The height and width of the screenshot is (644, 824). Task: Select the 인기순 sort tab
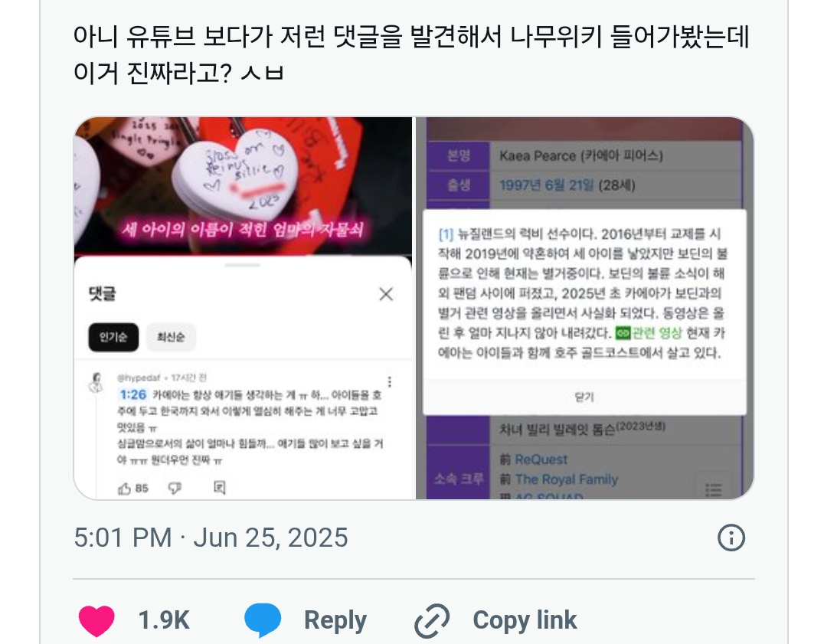113,337
